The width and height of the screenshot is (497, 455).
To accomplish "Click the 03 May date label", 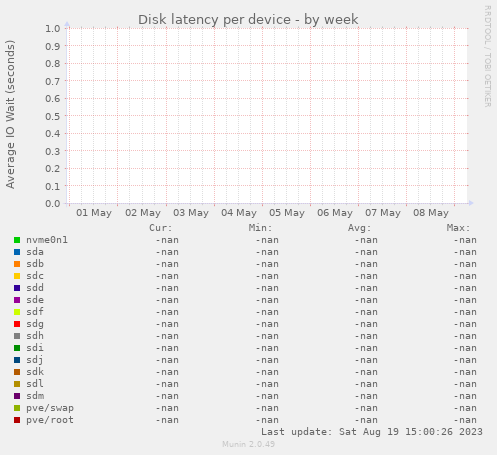I will pyautogui.click(x=191, y=213).
